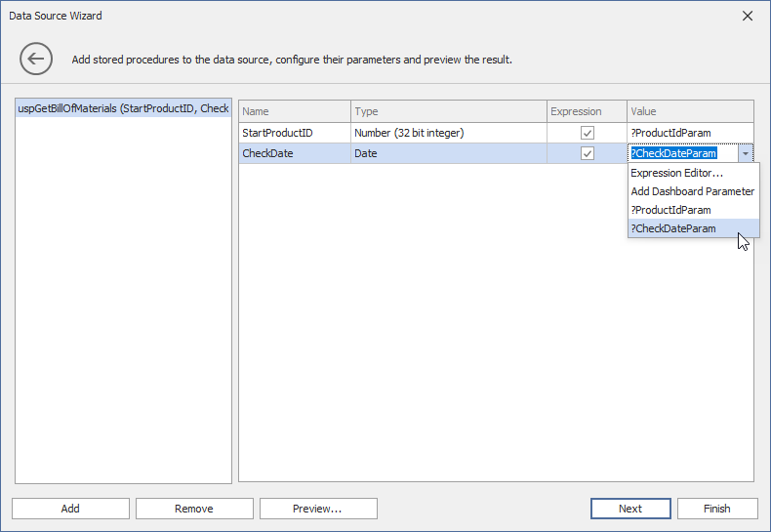Click the StartProductID value cell
The height and width of the screenshot is (532, 771).
click(690, 133)
